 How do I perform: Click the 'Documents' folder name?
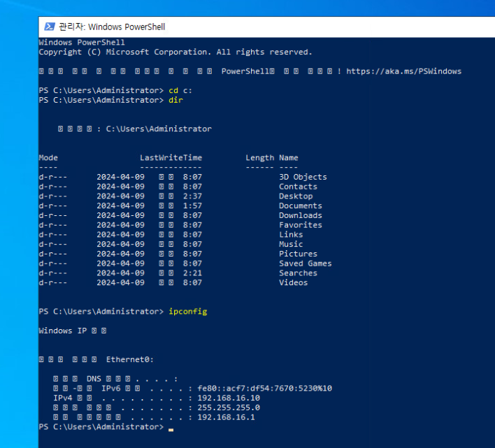301,205
